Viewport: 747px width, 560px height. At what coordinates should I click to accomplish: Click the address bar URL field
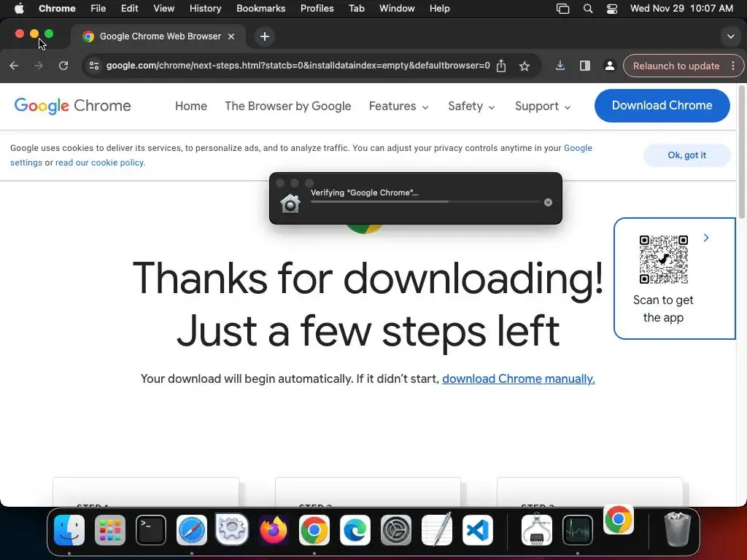coord(298,66)
